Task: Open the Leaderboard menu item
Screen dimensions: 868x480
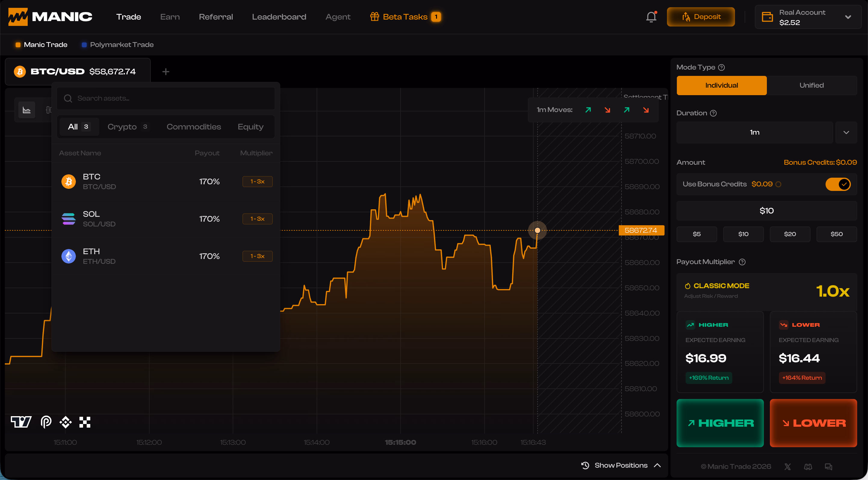Action: tap(279, 17)
